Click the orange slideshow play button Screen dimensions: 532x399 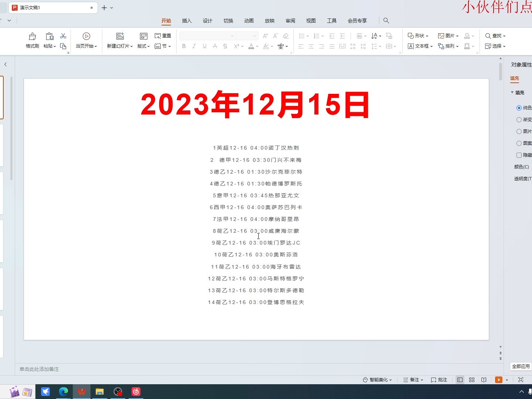tap(499, 380)
